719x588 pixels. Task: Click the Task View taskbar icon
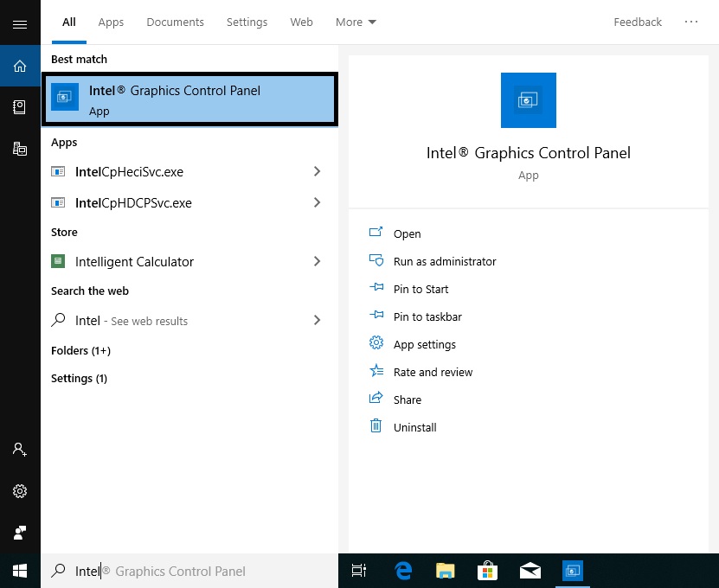coord(359,571)
